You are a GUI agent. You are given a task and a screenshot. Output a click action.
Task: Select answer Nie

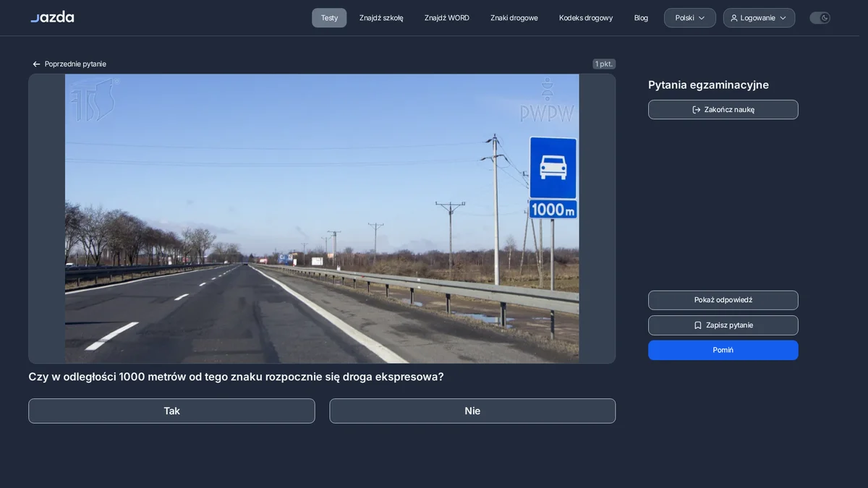[472, 411]
